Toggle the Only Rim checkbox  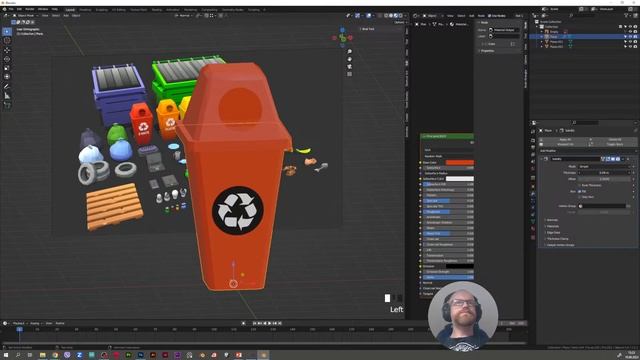(580, 197)
